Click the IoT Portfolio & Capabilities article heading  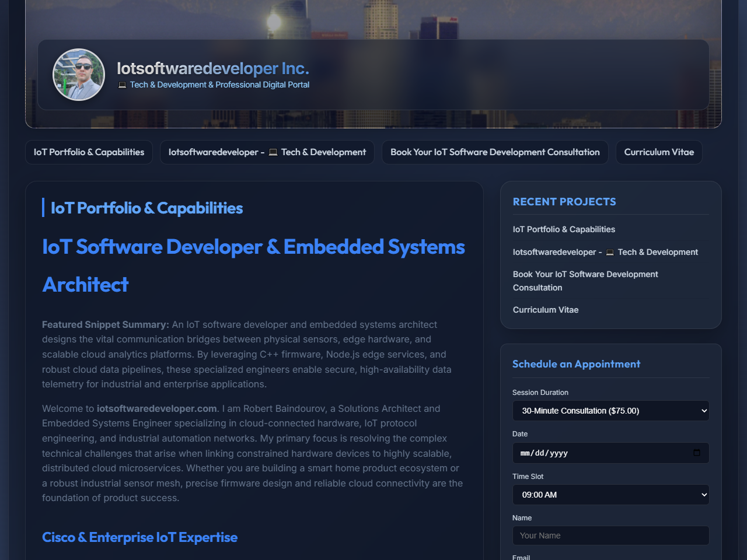pos(146,208)
